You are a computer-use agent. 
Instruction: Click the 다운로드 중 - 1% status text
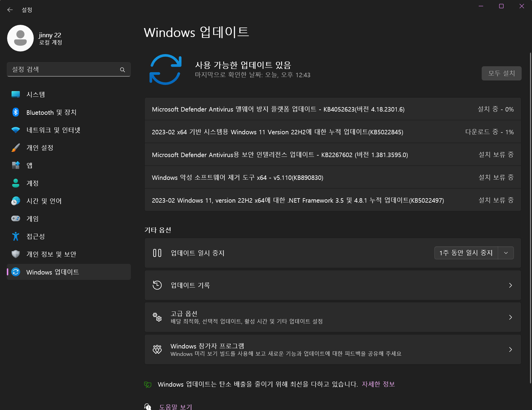489,132
